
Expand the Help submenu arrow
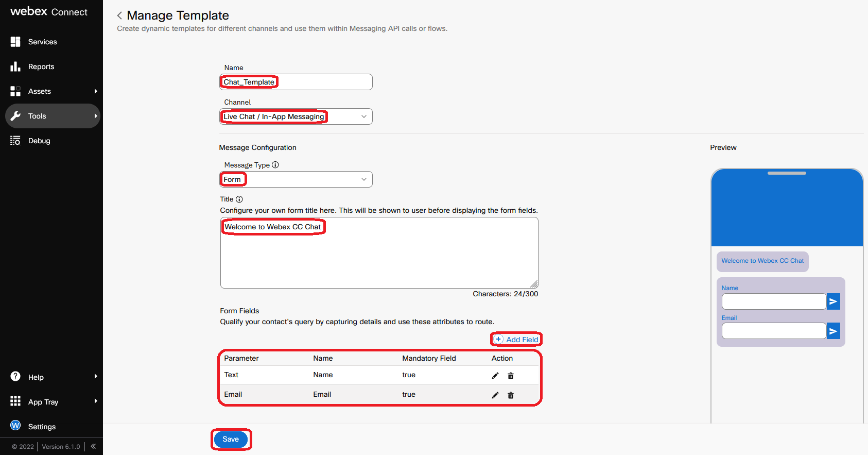96,376
